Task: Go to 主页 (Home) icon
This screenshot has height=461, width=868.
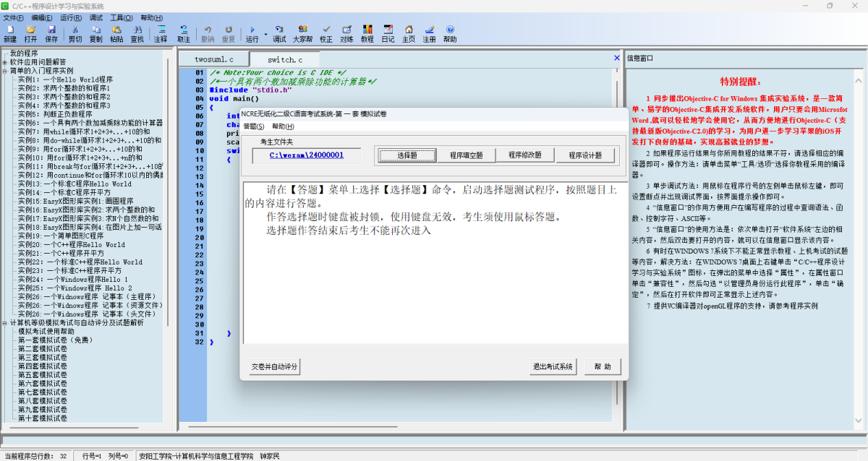Action: 409,33
